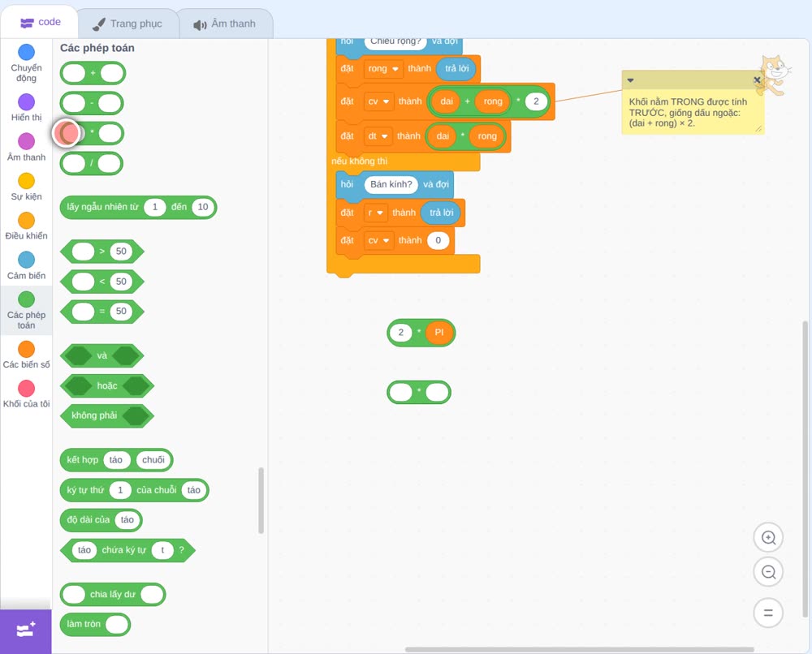Click the 0 value input field
This screenshot has width=812, height=654.
tap(438, 241)
